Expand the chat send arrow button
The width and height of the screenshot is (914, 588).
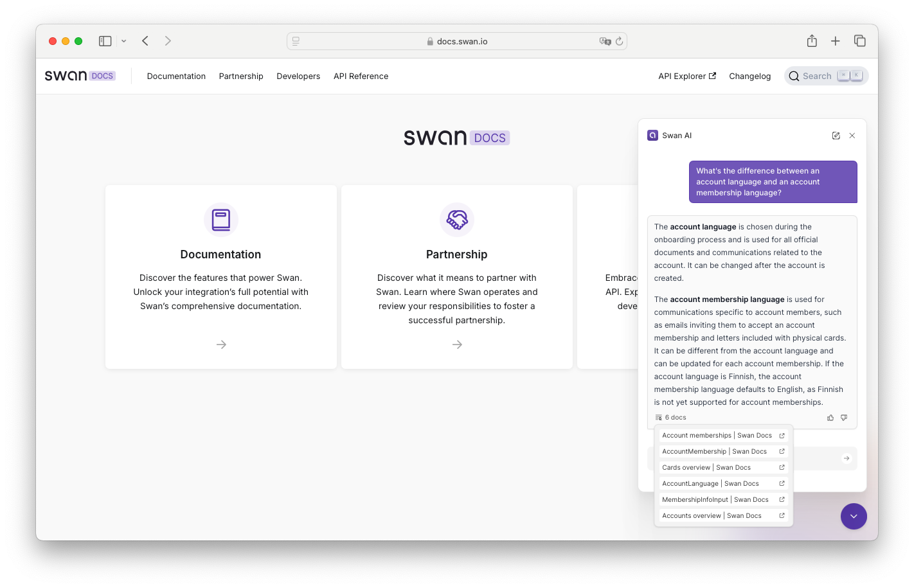click(846, 458)
